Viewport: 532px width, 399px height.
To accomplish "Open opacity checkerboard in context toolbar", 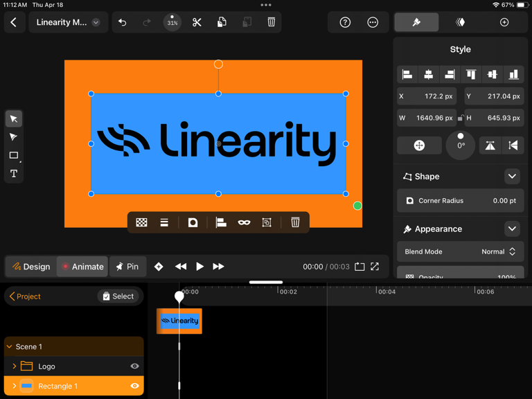I will [141, 222].
